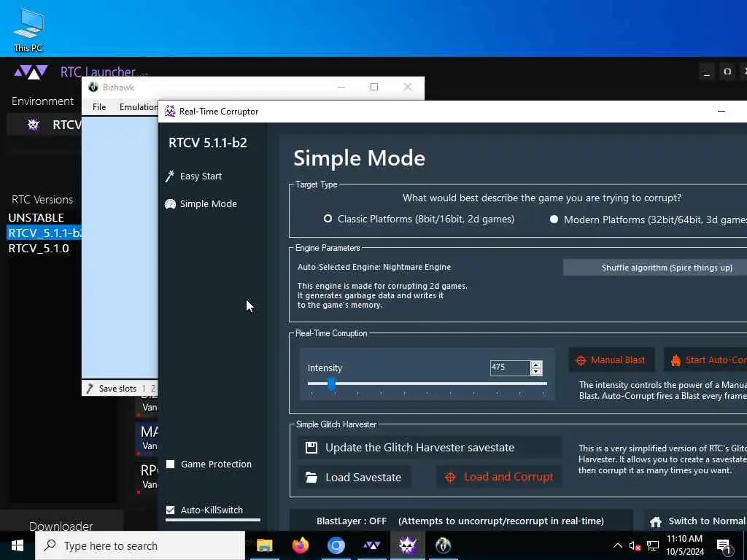The height and width of the screenshot is (560, 747).
Task: Click the Load Savestate button
Action: [x=355, y=477]
